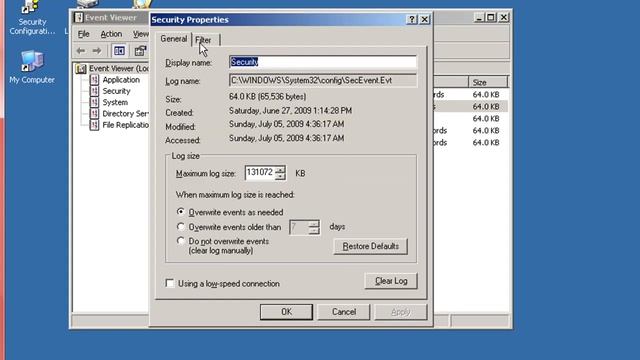Click the Event Viewer root node icon
This screenshot has width=640, height=360.
(81, 69)
